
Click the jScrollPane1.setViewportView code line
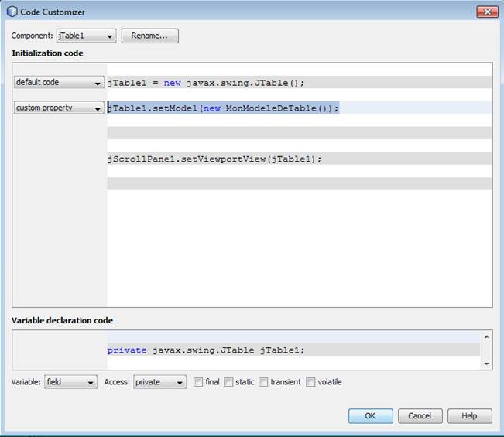(214, 159)
